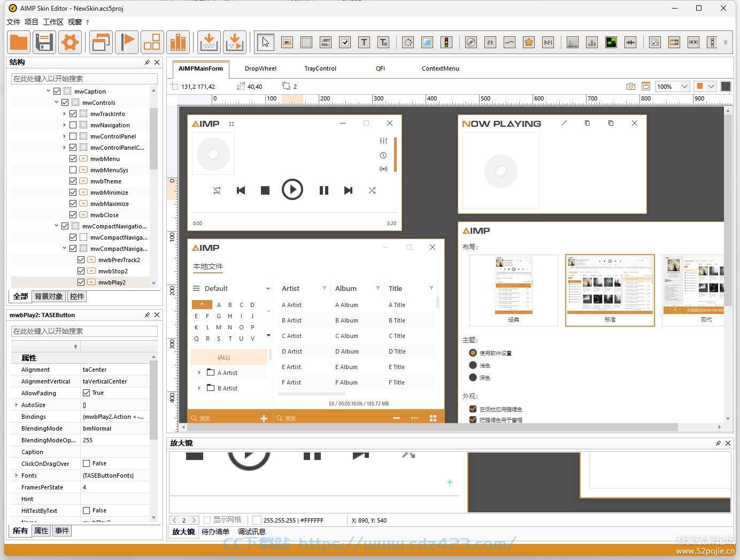Screen dimensions: 740x560
Task: Select the disc album art control tool
Action: [471, 42]
